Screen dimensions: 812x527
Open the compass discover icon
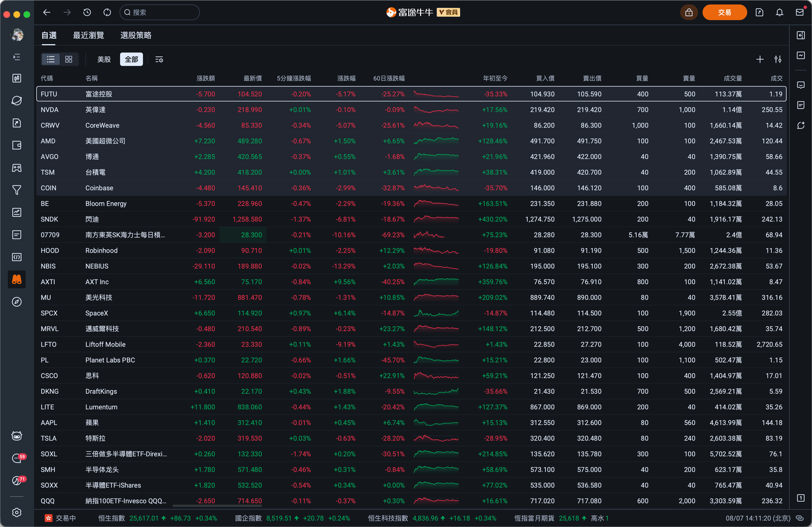pos(17,302)
